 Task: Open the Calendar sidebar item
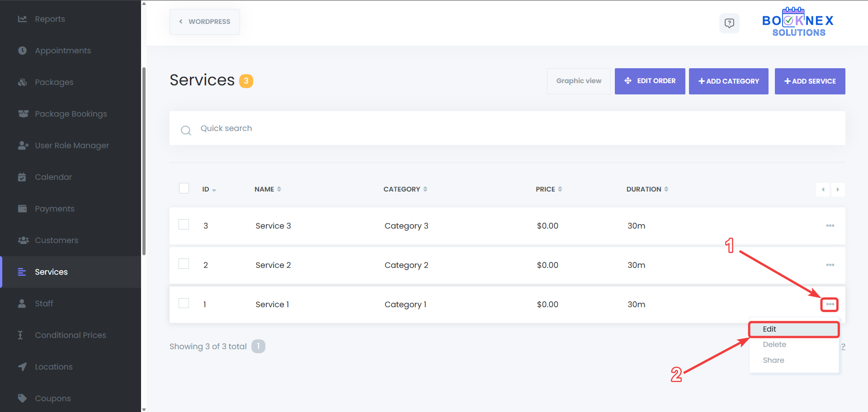pos(53,177)
